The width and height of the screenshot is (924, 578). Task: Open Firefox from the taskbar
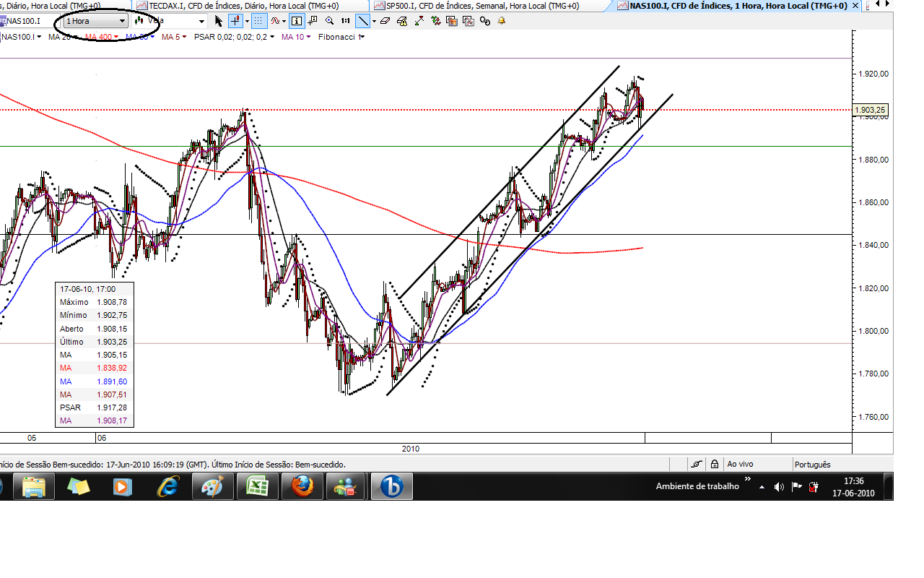tap(302, 487)
